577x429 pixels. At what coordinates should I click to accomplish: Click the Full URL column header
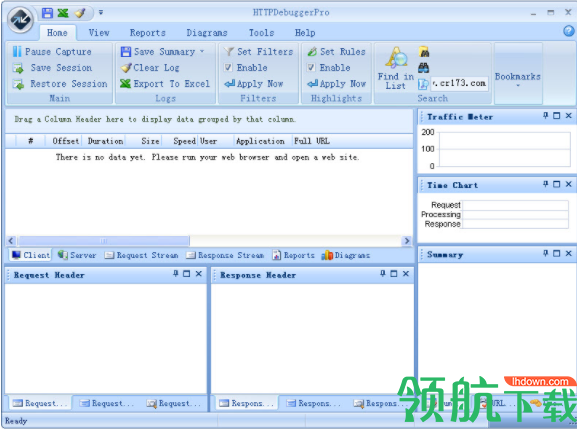[312, 141]
